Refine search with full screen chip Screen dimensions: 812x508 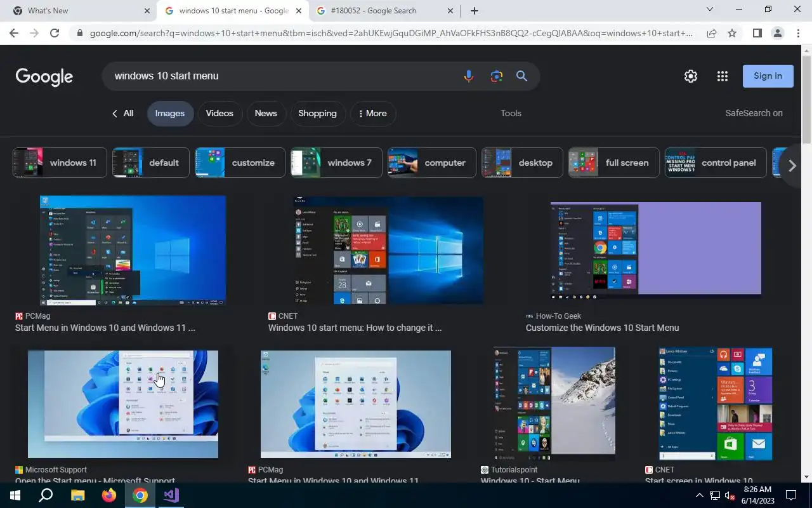tap(613, 163)
